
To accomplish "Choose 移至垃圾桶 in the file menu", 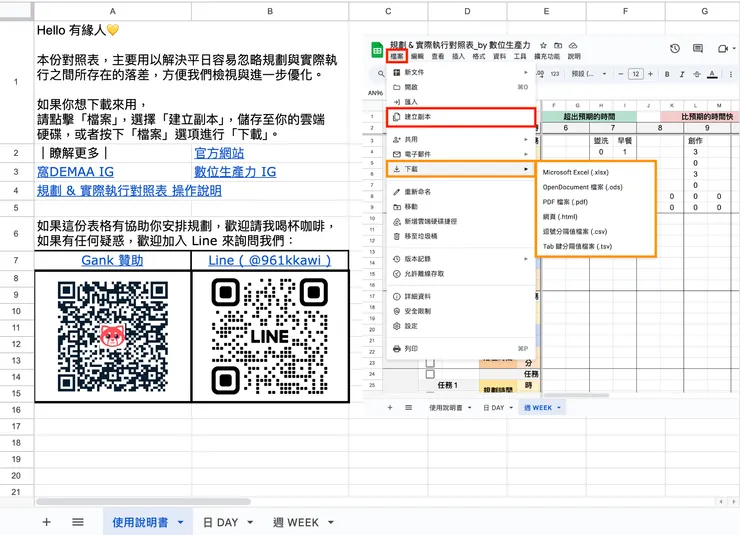I will [x=461, y=236].
